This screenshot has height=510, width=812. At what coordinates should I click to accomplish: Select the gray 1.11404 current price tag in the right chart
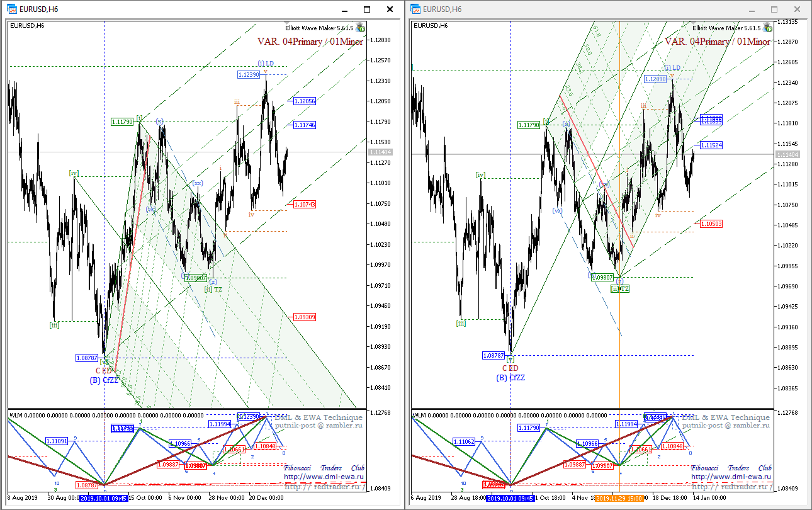(x=787, y=154)
